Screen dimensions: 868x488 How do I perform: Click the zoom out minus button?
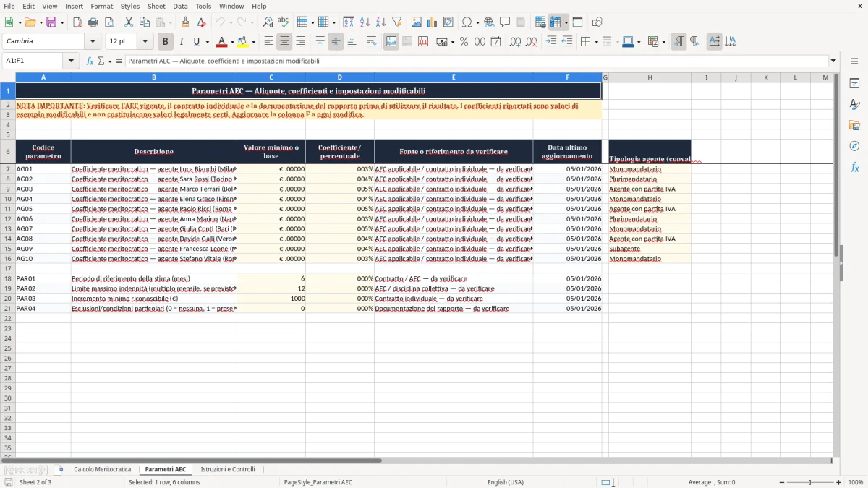[x=782, y=482]
